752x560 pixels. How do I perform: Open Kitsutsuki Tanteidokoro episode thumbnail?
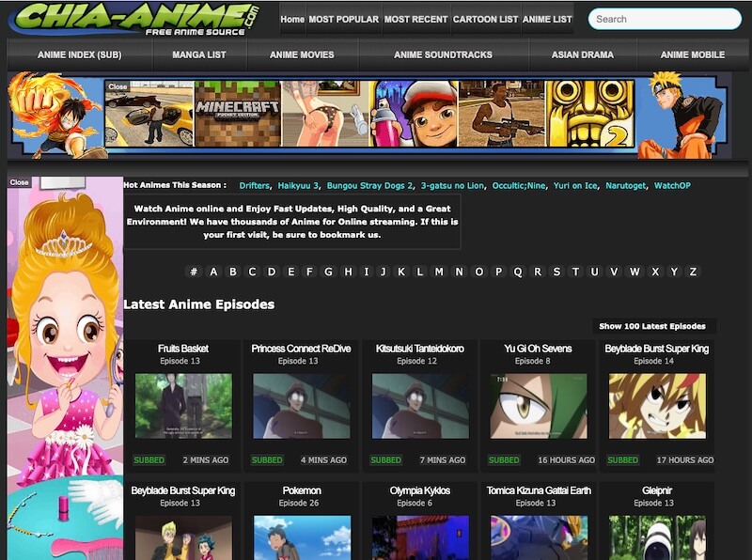(x=420, y=406)
